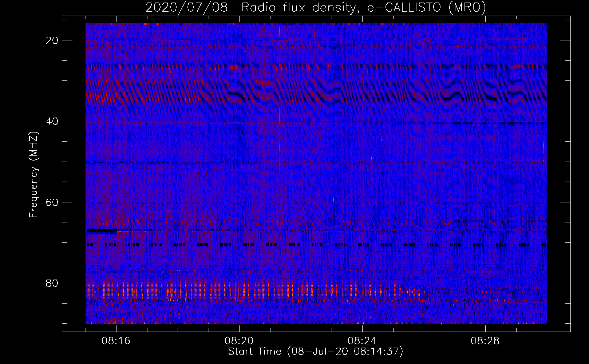Click the 20 MHz frequency tick label

[52, 40]
